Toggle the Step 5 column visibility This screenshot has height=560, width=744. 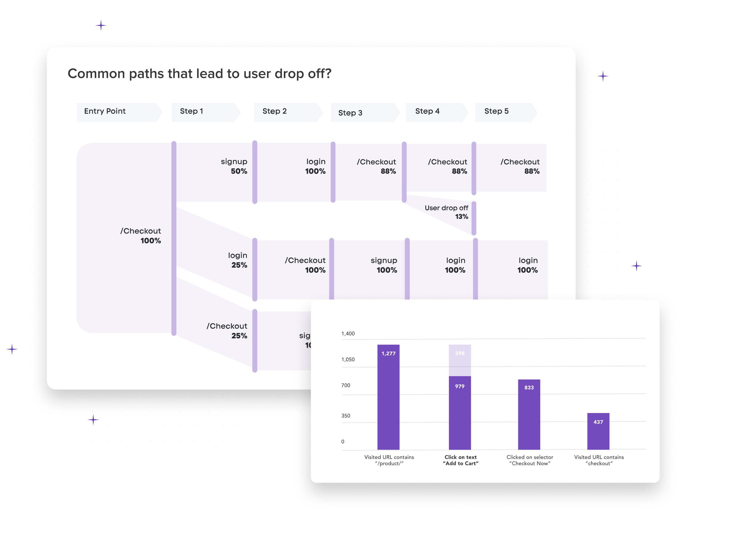pyautogui.click(x=497, y=112)
